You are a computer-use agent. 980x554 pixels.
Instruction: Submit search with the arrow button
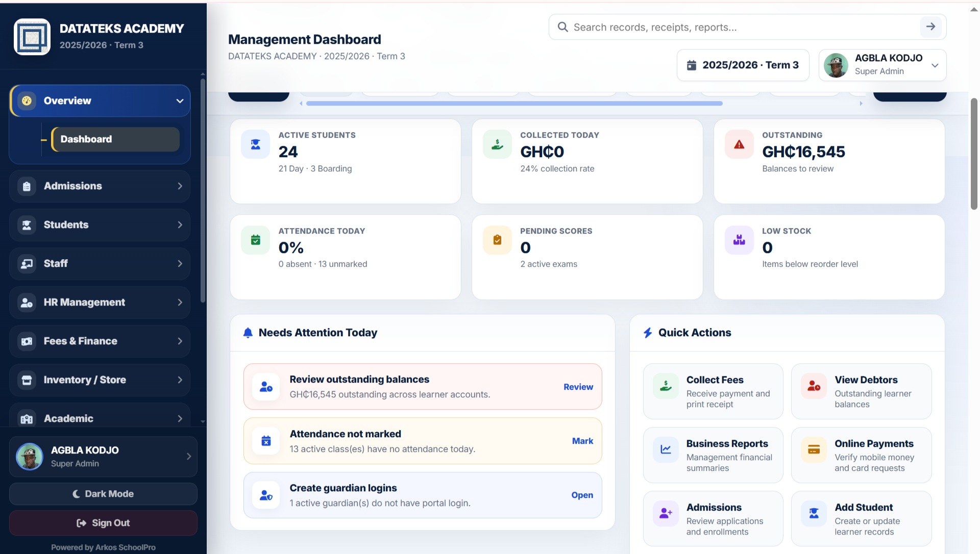click(x=930, y=27)
